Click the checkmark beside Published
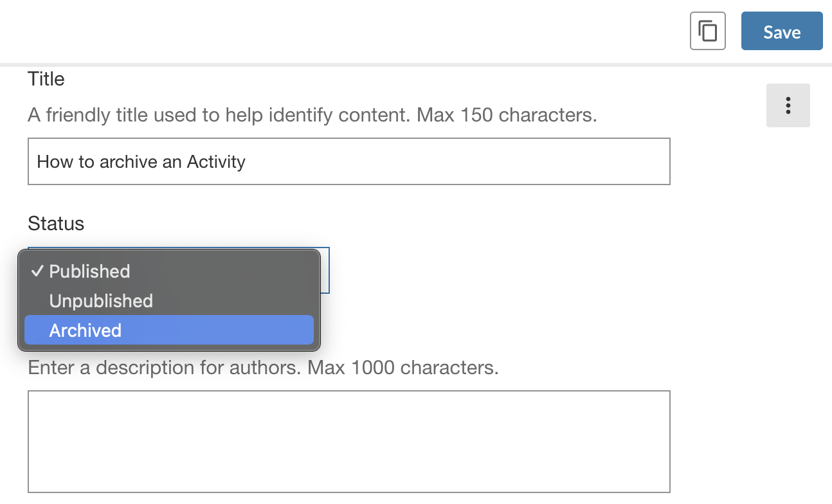Image resolution: width=832 pixels, height=504 pixels. 37,271
